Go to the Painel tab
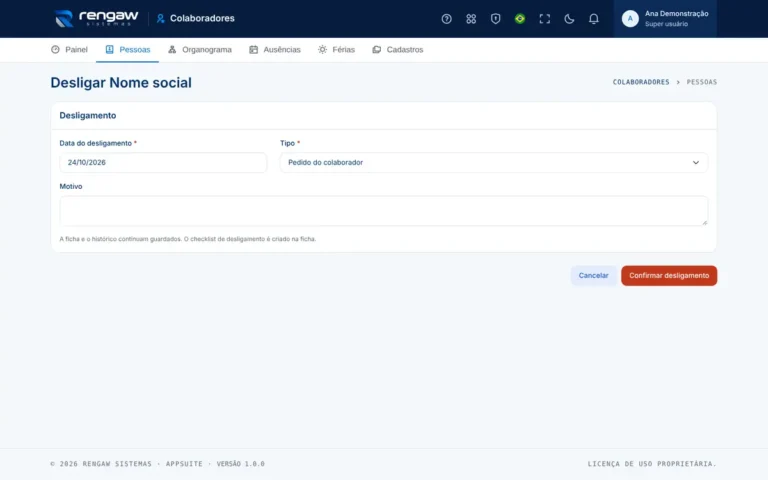This screenshot has width=768, height=480. pos(69,49)
